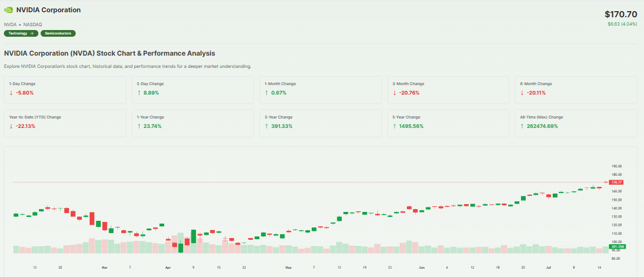Image resolution: width=644 pixels, height=277 pixels.
Task: Click the 20 date label on time axis
Action: pos(60,267)
